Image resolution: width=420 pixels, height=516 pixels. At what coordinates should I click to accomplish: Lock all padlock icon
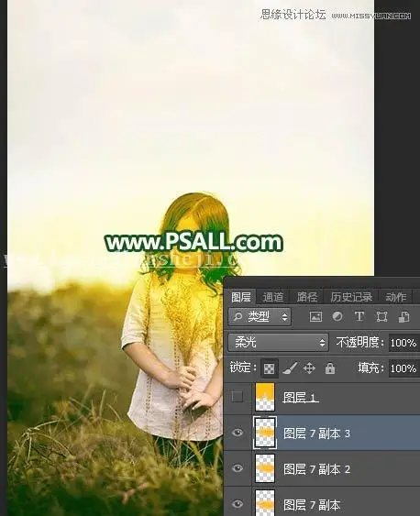pos(330,368)
